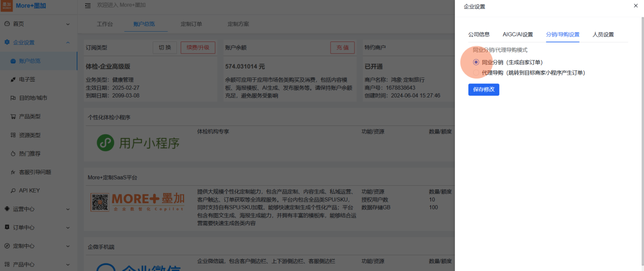Click the 热门推荐 flame icon
Viewport: 644px width, 271px height.
click(x=13, y=153)
